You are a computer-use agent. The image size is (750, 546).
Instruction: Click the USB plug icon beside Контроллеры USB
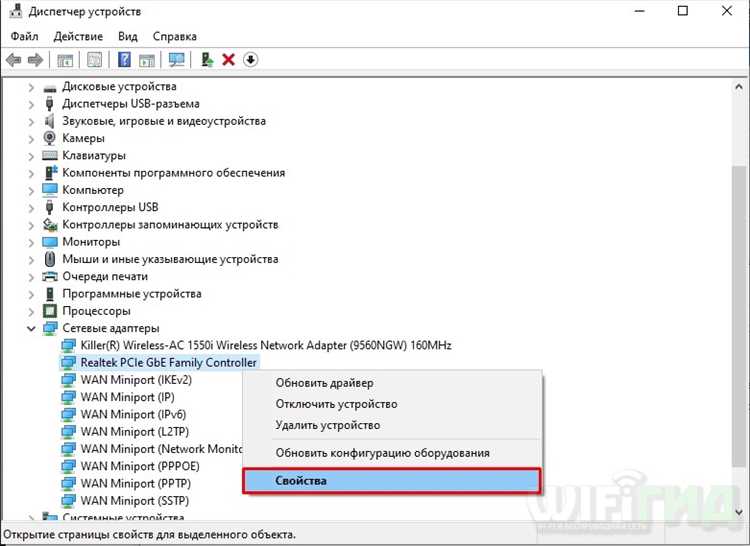[49, 207]
